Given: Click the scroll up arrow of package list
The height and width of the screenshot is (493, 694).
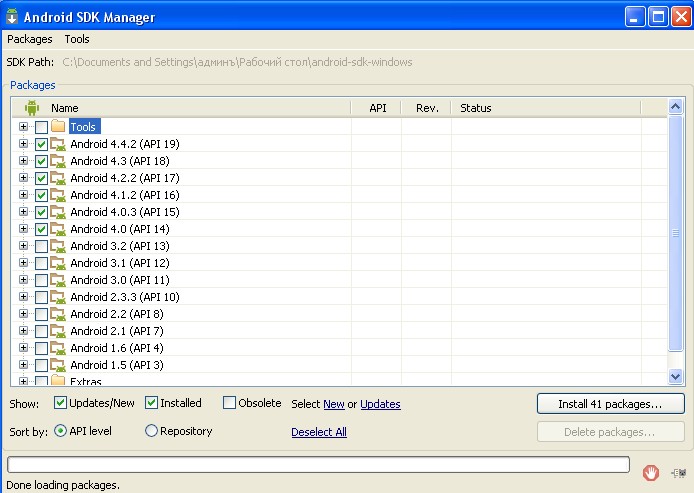Looking at the screenshot, I should click(x=675, y=106).
